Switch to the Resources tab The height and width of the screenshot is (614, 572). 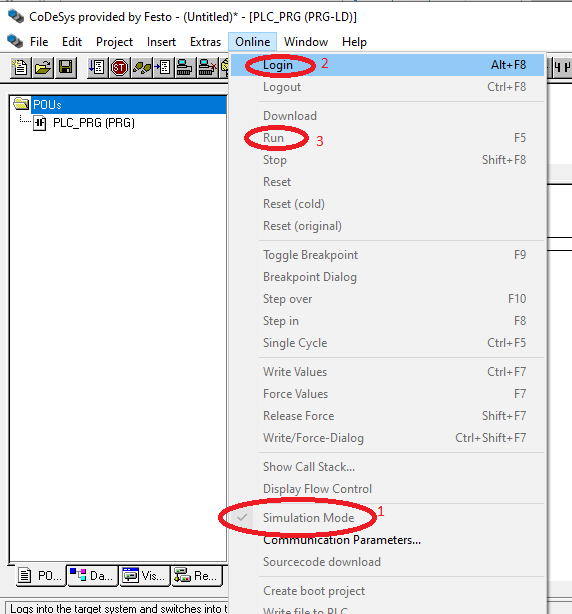coord(197,576)
